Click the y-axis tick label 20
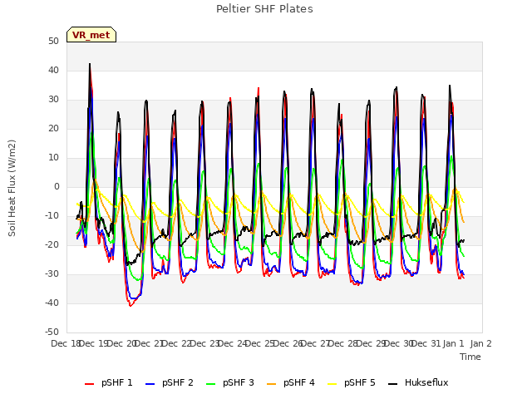Viewport: 532px width, 399px height. coord(53,129)
